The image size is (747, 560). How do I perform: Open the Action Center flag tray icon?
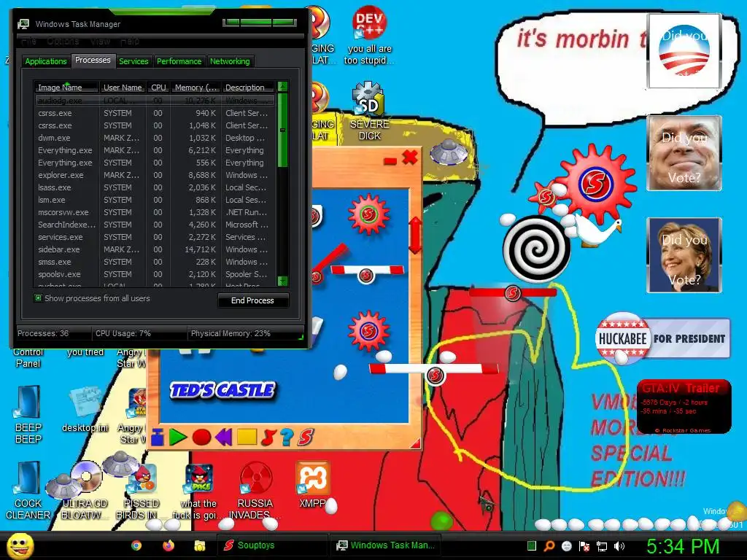click(584, 545)
